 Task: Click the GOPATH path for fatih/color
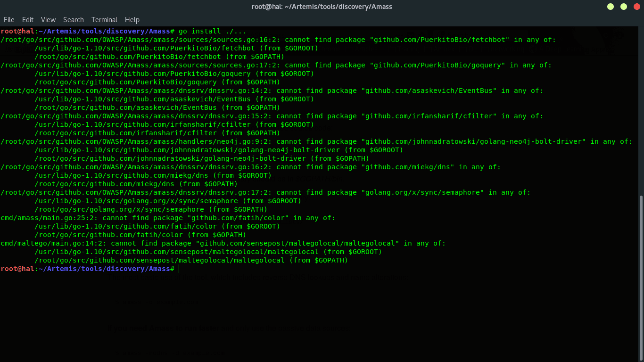coord(140,235)
